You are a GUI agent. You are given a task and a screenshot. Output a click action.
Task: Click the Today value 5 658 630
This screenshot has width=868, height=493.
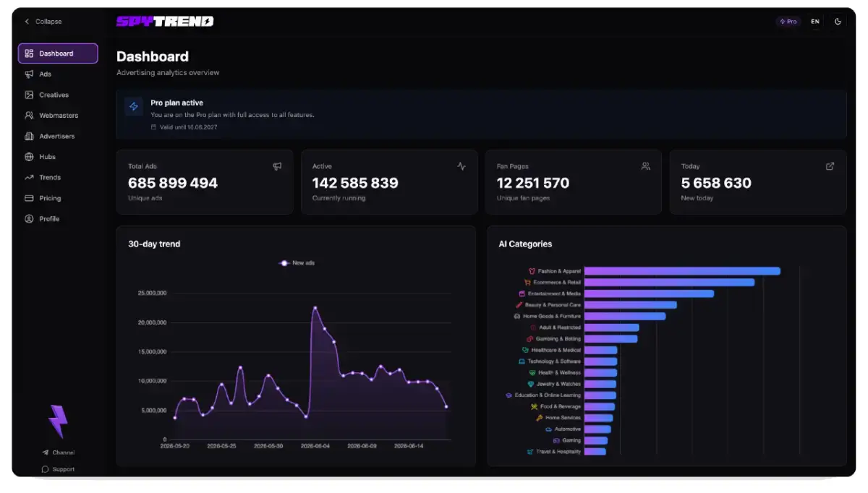tap(716, 183)
